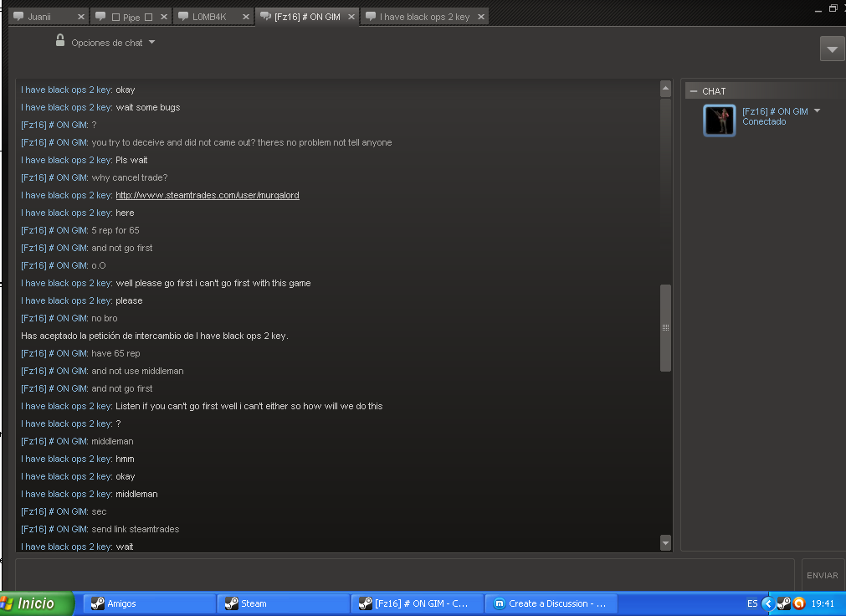Image resolution: width=846 pixels, height=616 pixels.
Task: Click the 'Has aceptado la petición de intercambio' line
Action: pyautogui.click(x=155, y=336)
